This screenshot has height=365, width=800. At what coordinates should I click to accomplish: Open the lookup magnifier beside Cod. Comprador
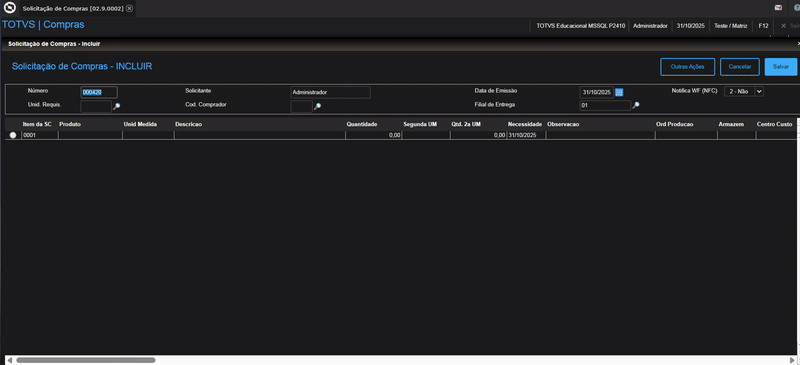pyautogui.click(x=317, y=106)
